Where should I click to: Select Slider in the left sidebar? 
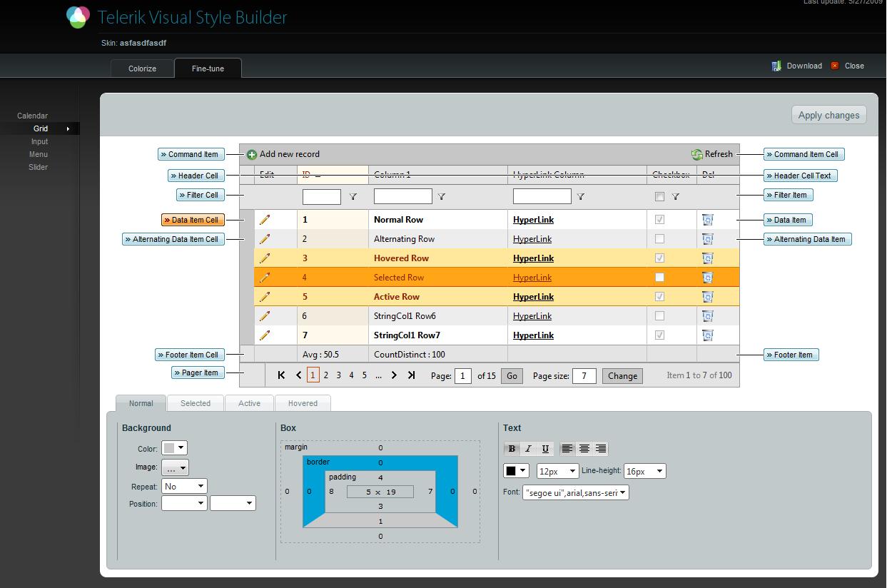coord(39,167)
